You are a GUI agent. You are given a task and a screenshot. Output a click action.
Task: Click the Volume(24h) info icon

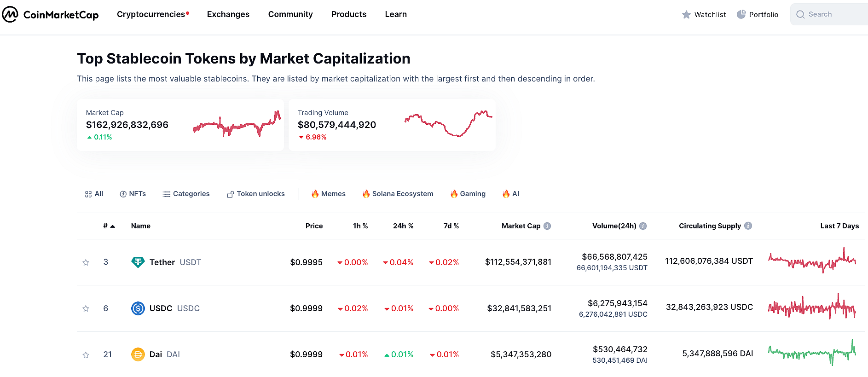point(643,226)
